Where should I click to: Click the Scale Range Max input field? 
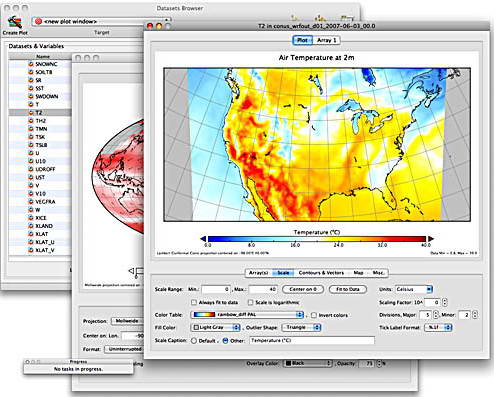click(x=263, y=289)
